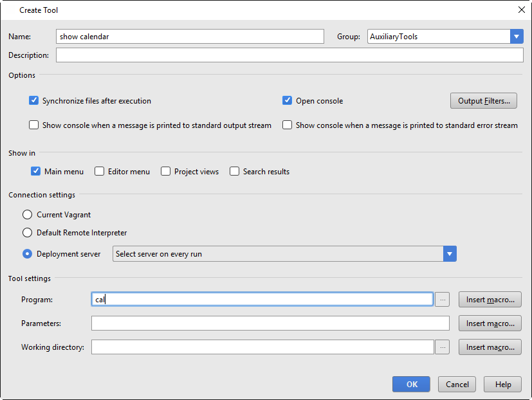Browse for a Program executable file
The width and height of the screenshot is (532, 400).
(x=442, y=298)
